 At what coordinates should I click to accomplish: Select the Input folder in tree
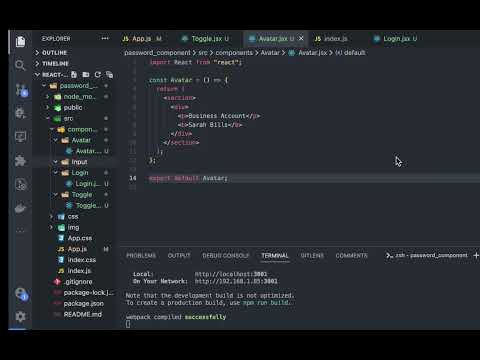[x=75, y=162]
